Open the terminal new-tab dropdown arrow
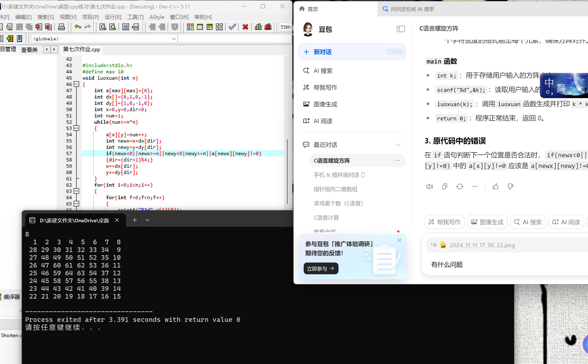Viewport: 588px width, 364px height. [147, 220]
